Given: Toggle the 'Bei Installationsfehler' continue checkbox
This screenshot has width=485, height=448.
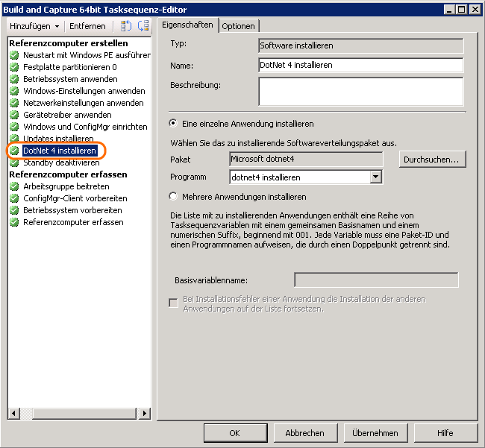Looking at the screenshot, I should 174,300.
